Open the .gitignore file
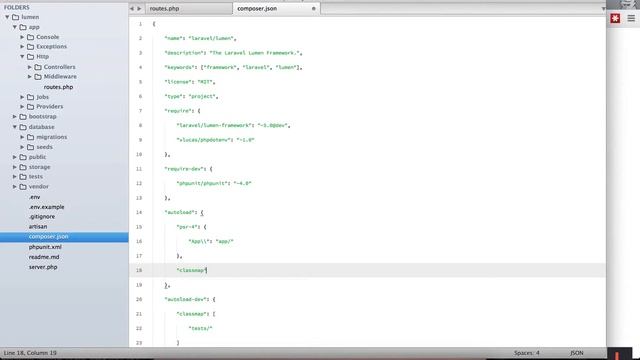 pyautogui.click(x=42, y=217)
